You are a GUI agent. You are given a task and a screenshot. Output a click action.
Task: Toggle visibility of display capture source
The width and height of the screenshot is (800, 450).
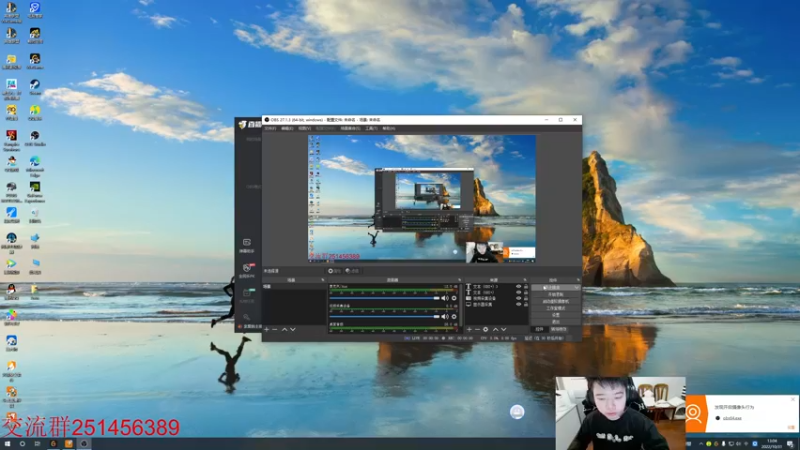(x=518, y=304)
